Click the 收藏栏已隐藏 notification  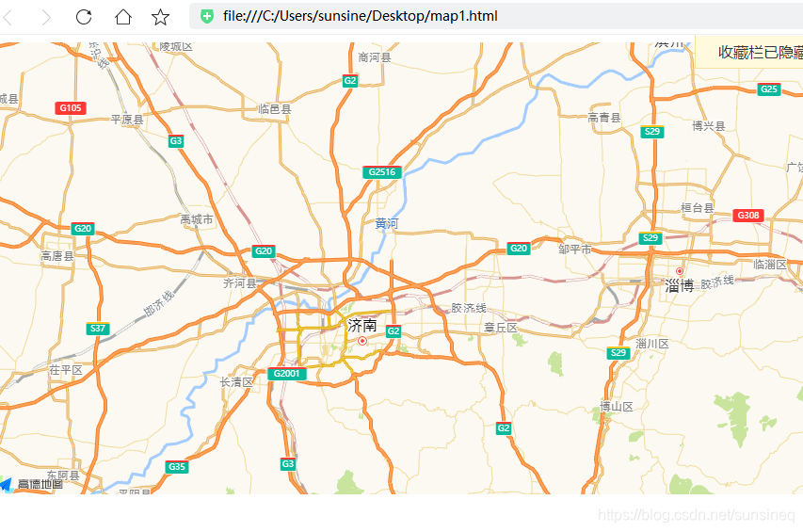point(749,52)
